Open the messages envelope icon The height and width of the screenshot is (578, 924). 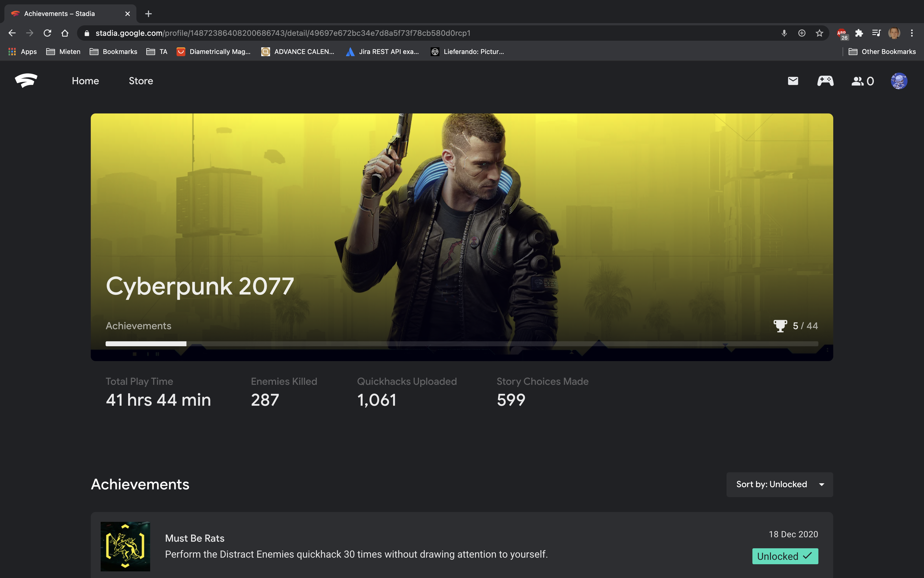pos(793,81)
